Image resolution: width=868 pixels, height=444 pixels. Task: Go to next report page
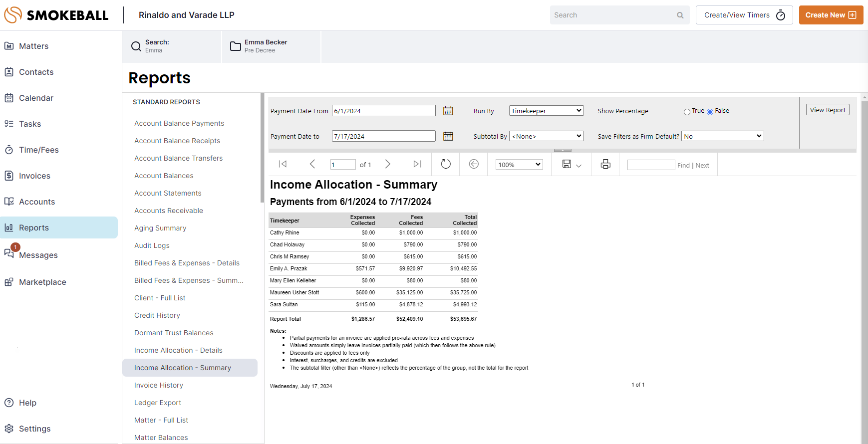click(x=388, y=164)
